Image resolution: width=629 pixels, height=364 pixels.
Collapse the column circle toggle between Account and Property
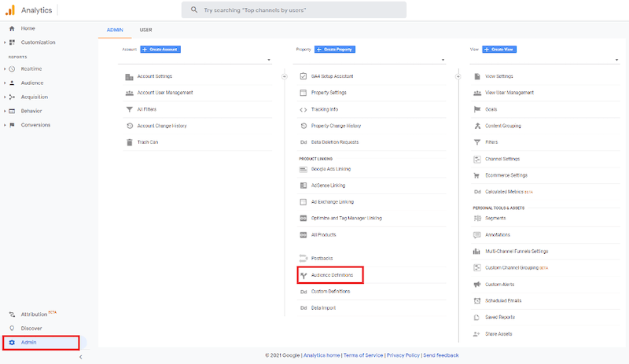pyautogui.click(x=285, y=76)
